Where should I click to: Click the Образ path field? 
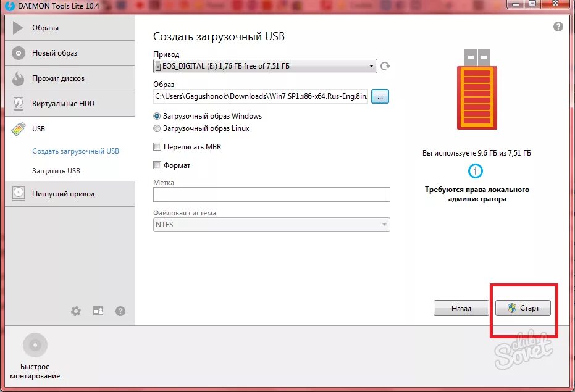tap(261, 96)
